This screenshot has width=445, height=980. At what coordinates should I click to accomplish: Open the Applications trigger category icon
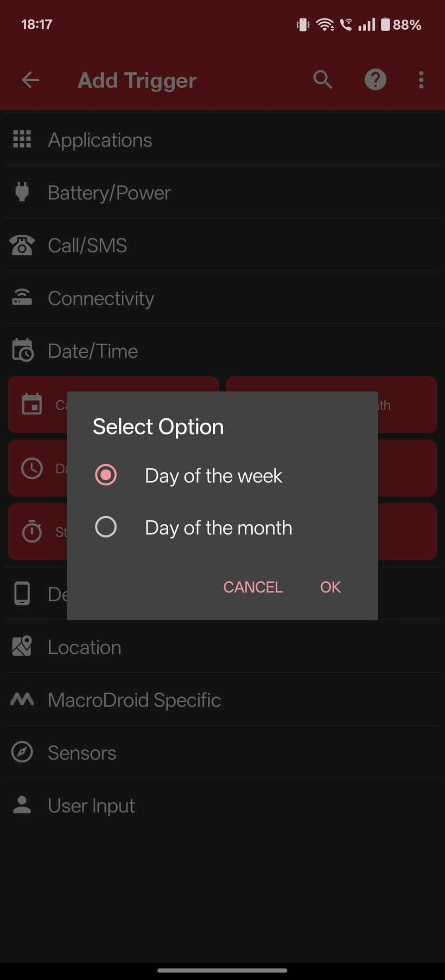pos(21,140)
